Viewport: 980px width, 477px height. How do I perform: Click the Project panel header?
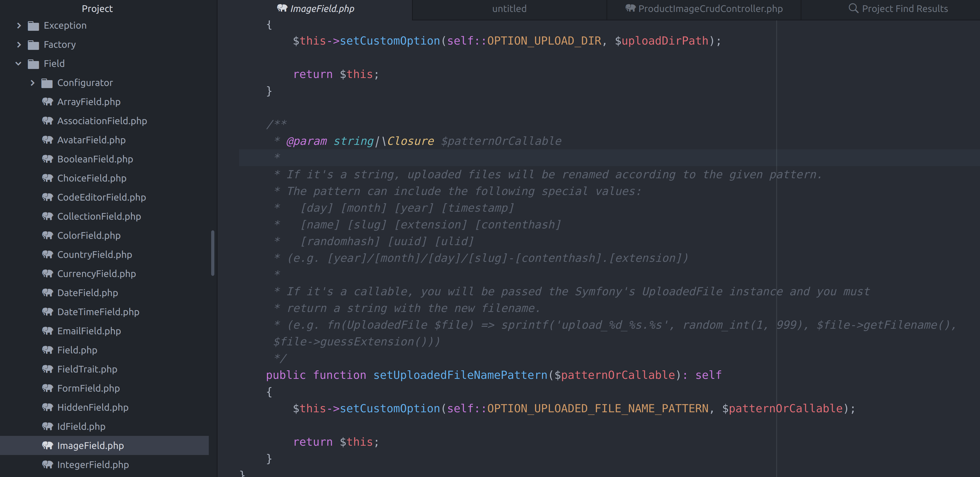[97, 8]
